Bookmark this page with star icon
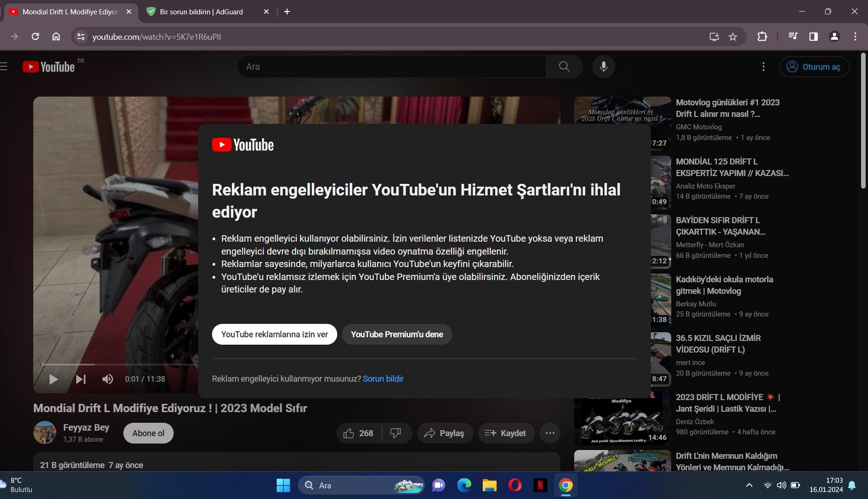The width and height of the screenshot is (868, 499). (x=733, y=37)
